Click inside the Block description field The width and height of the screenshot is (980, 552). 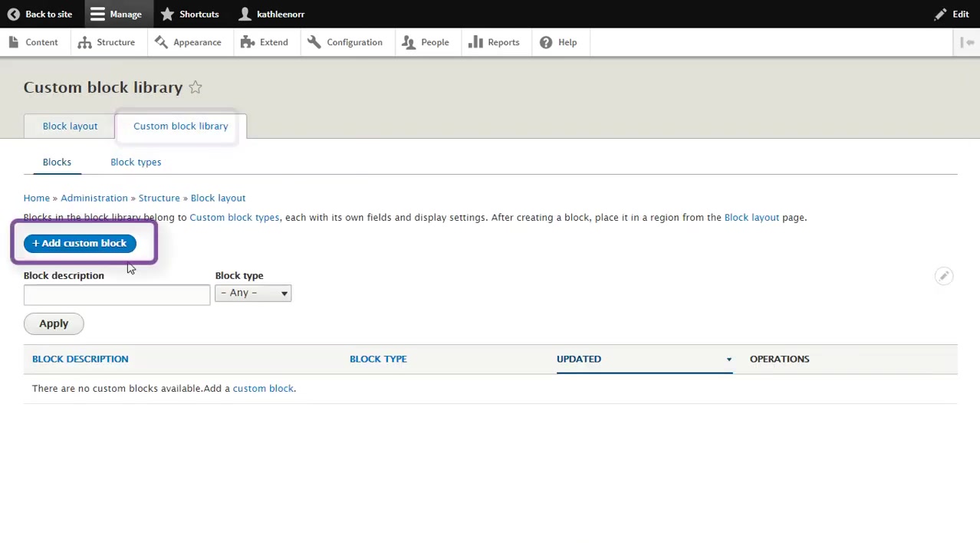pyautogui.click(x=117, y=295)
